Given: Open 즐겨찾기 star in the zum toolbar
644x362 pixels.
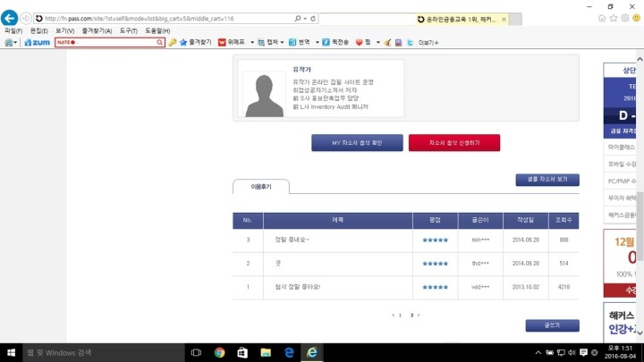Looking at the screenshot, I should [196, 42].
